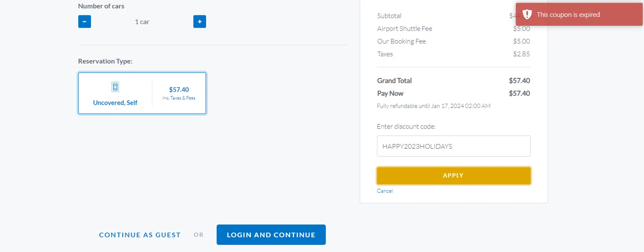The width and height of the screenshot is (644, 252).
Task: Select the Uncovered, Self reservation label
Action: pyautogui.click(x=115, y=103)
